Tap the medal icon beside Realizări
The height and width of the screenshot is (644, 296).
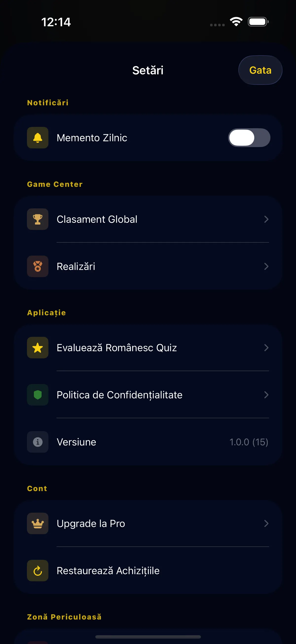tap(38, 266)
